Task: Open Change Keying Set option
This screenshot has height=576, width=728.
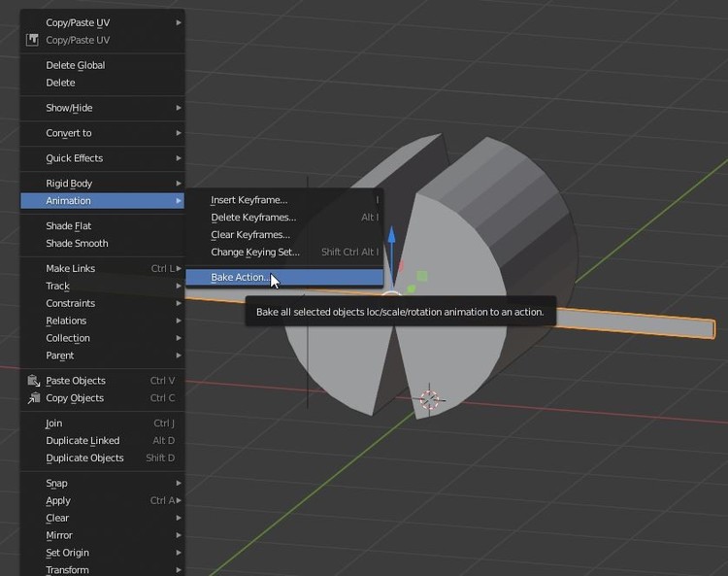Action: tap(255, 253)
